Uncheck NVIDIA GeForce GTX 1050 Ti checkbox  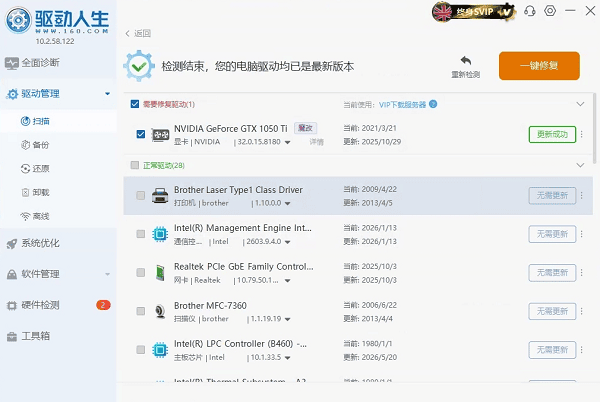[141, 134]
